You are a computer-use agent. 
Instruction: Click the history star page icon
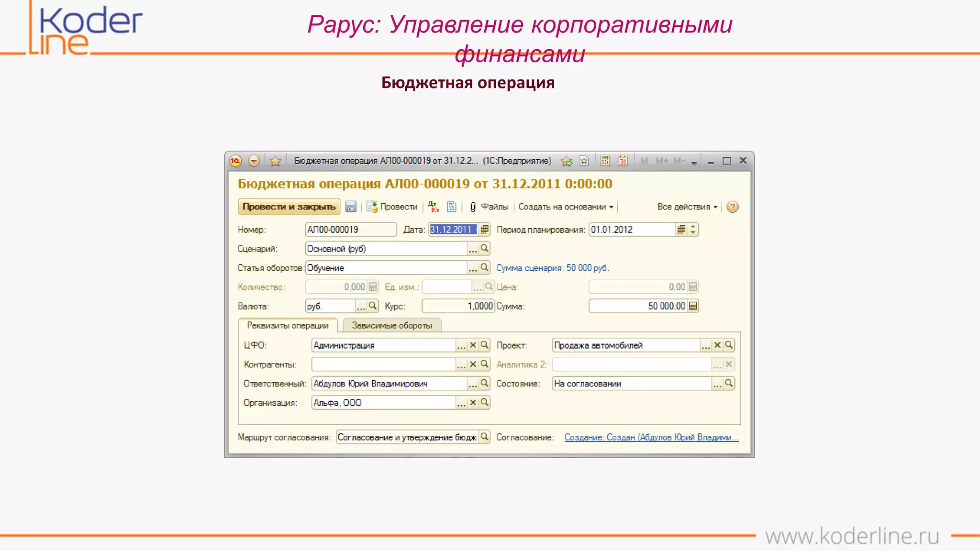point(584,161)
